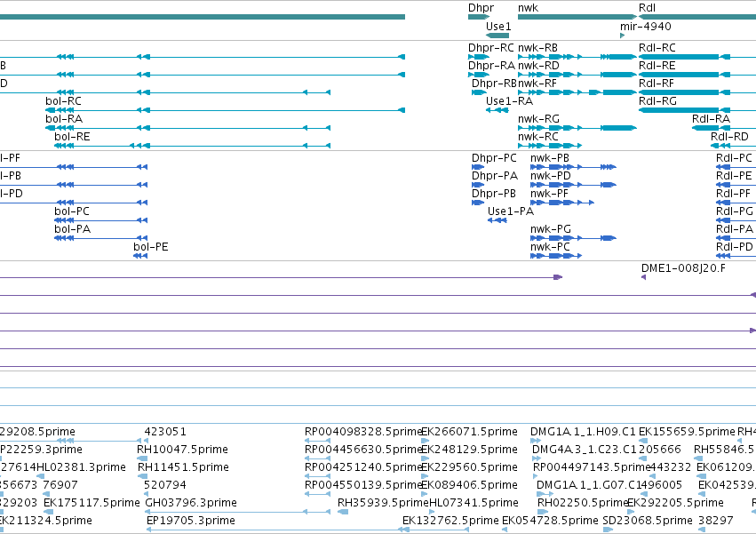756x534 pixels.
Task: Select the Dhpr-RA transcript label
Action: 491,66
